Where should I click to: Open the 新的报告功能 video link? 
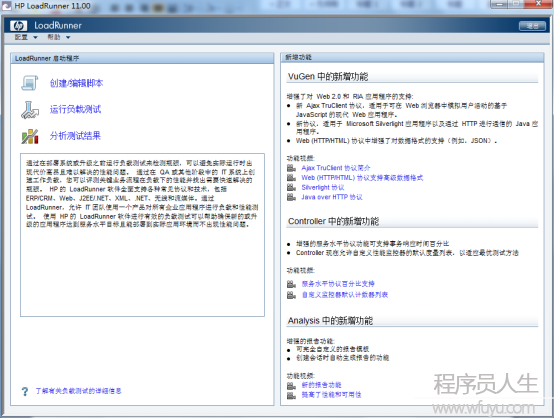click(322, 385)
